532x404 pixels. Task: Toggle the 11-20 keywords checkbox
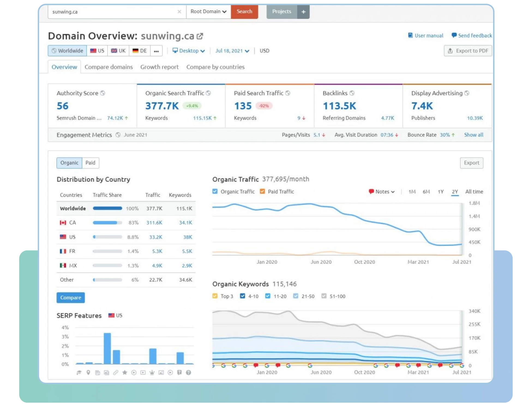(x=268, y=296)
